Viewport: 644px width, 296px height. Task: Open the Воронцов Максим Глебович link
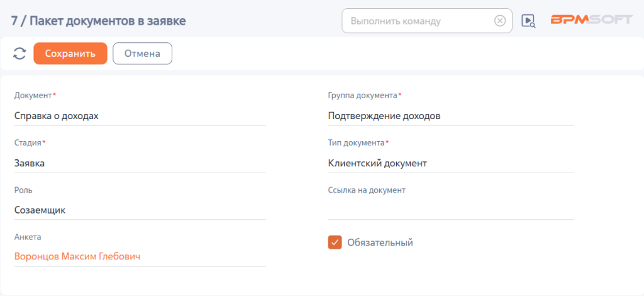pos(77,256)
